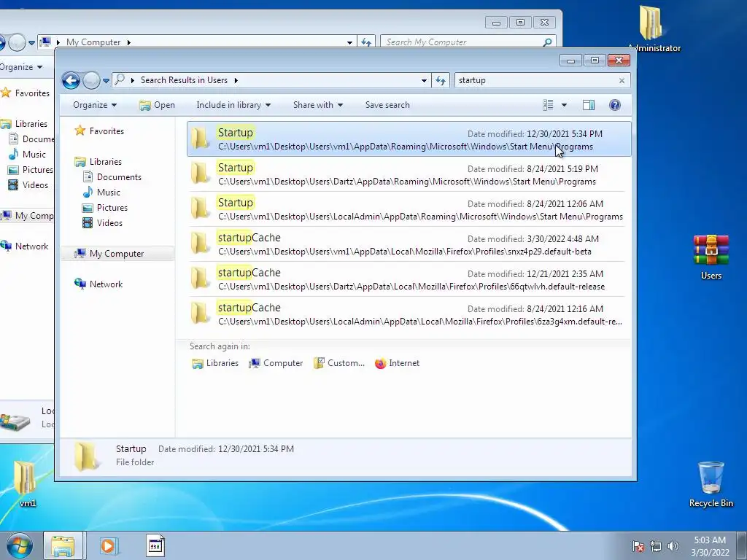Click the volume speaker tray icon

(x=673, y=546)
